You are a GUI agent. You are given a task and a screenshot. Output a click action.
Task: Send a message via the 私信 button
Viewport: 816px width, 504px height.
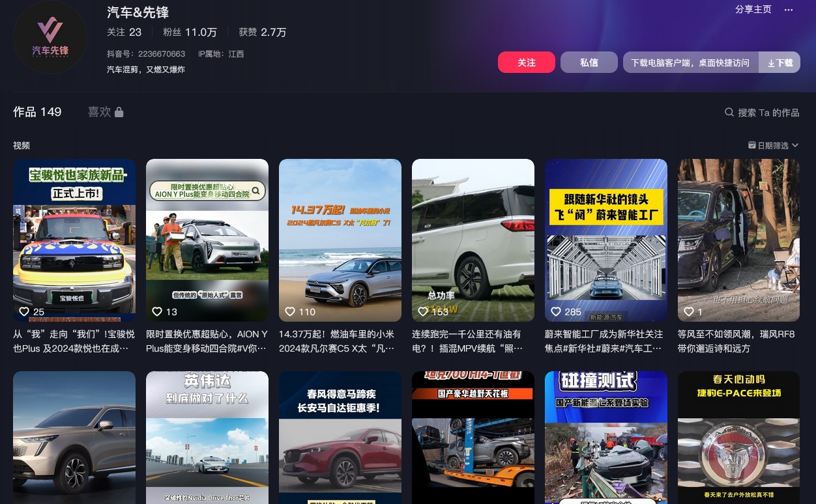[x=589, y=63]
